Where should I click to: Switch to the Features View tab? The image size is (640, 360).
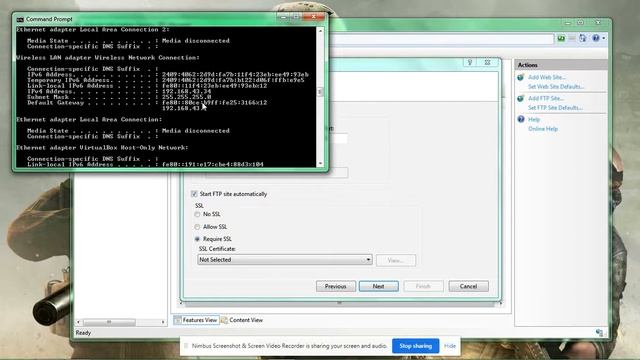point(197,320)
